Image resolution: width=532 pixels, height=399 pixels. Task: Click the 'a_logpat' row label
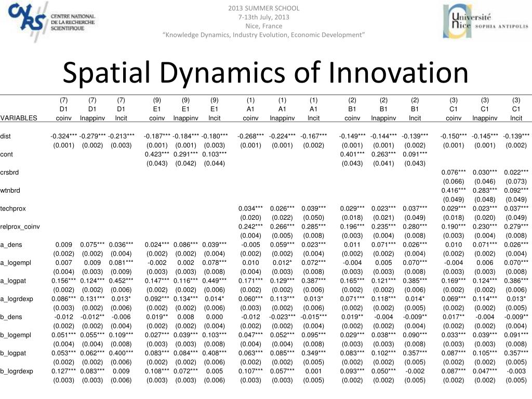(x=13, y=281)
